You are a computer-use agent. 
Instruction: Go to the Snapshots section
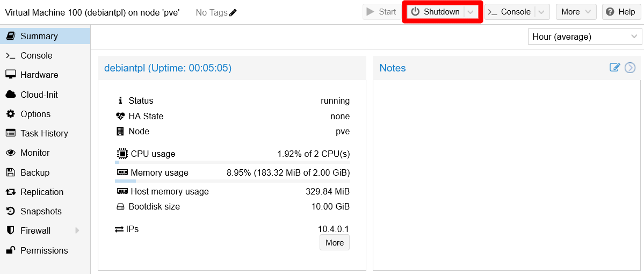41,211
